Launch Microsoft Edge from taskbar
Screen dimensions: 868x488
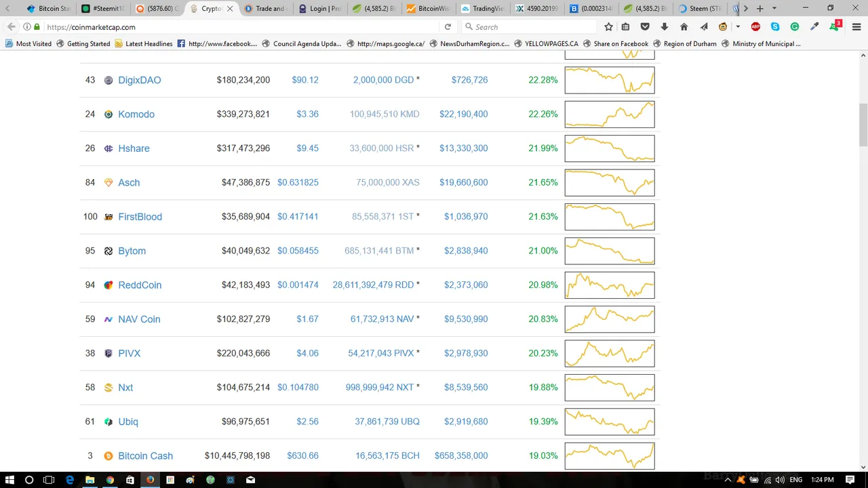pyautogui.click(x=69, y=480)
